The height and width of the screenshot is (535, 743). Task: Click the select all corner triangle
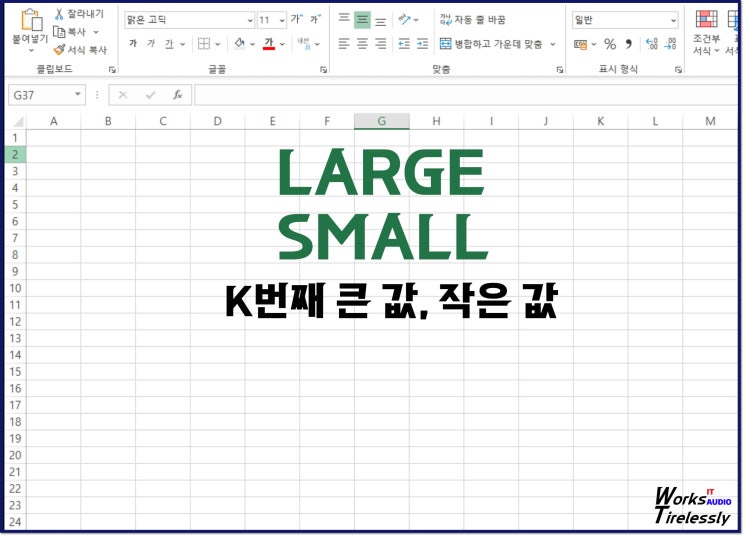(17, 122)
